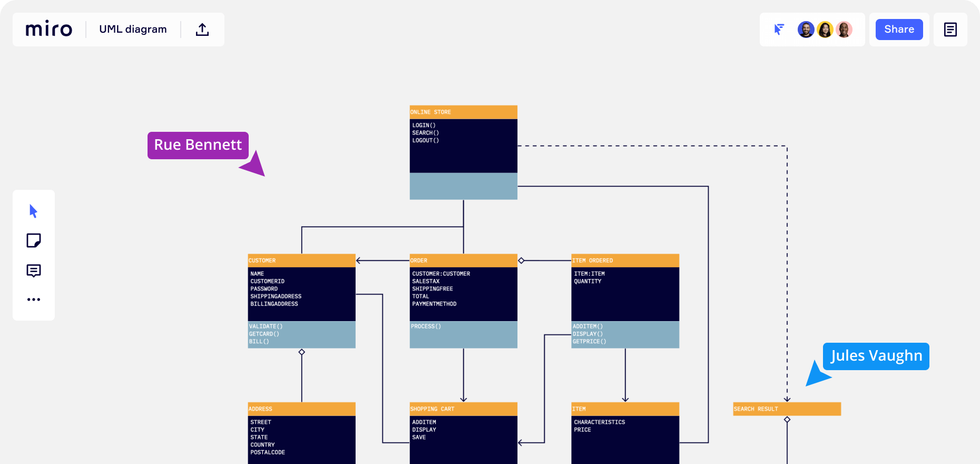This screenshot has width=980, height=464.
Task: Select the SHOPPING CART class header
Action: (x=464, y=409)
